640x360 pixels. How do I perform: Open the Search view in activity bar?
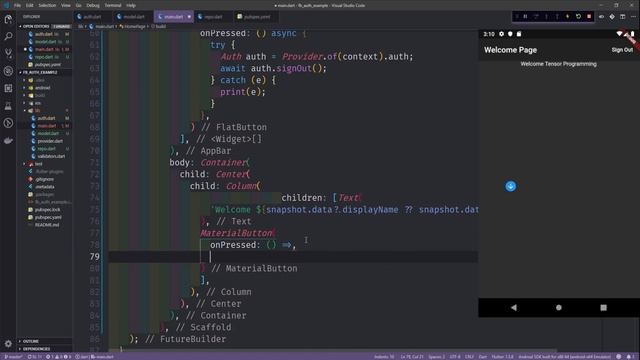pyautogui.click(x=8, y=36)
